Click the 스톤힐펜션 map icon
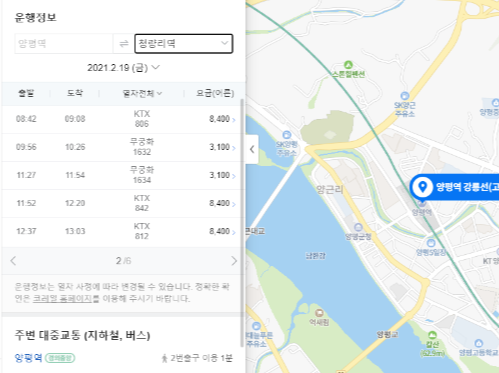 [x=348, y=64]
